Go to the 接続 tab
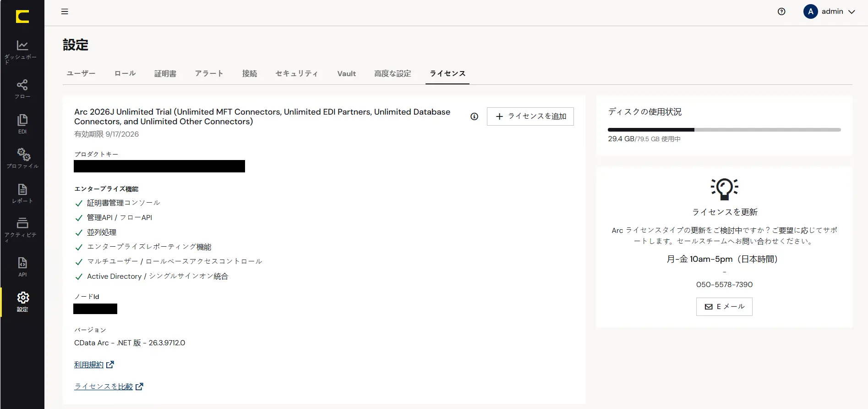 click(250, 73)
